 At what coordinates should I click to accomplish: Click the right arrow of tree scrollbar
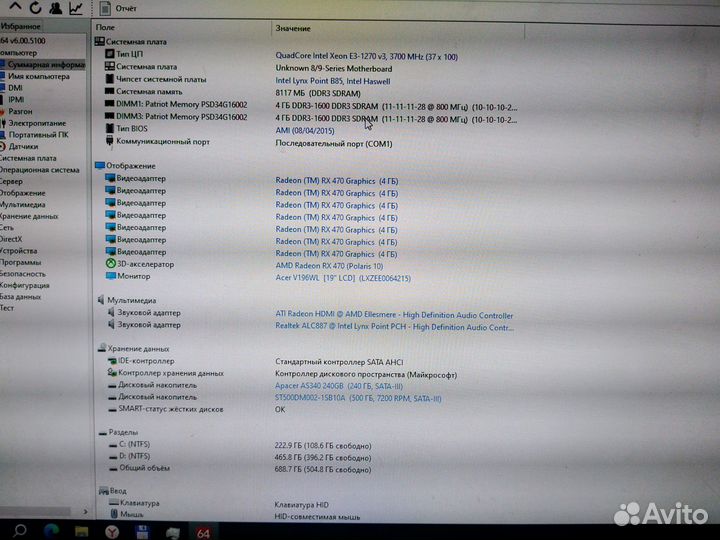click(x=85, y=511)
